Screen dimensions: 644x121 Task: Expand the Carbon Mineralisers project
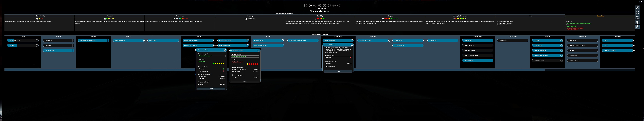198,40
